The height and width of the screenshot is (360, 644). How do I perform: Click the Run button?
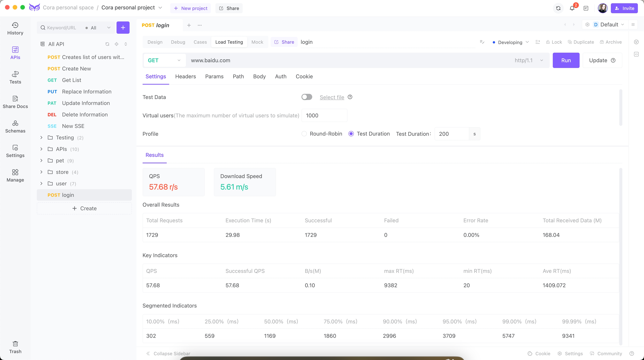click(x=566, y=60)
